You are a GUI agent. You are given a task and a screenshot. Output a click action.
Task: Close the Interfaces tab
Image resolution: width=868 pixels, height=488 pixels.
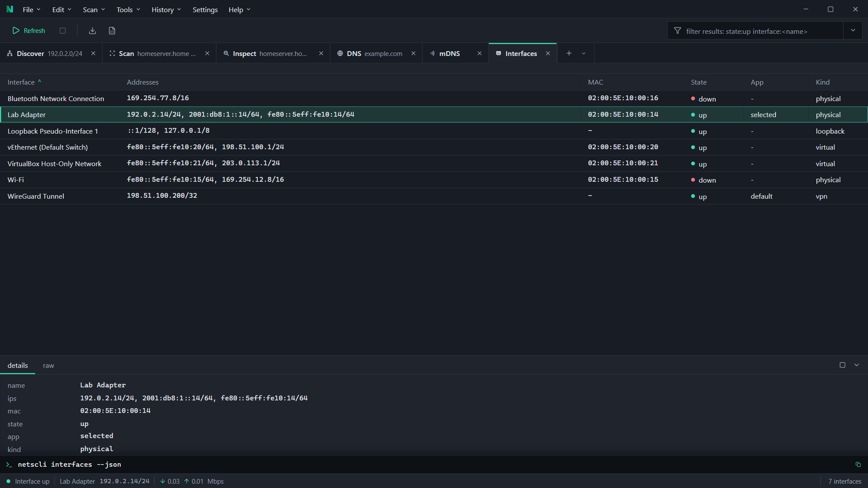(548, 53)
